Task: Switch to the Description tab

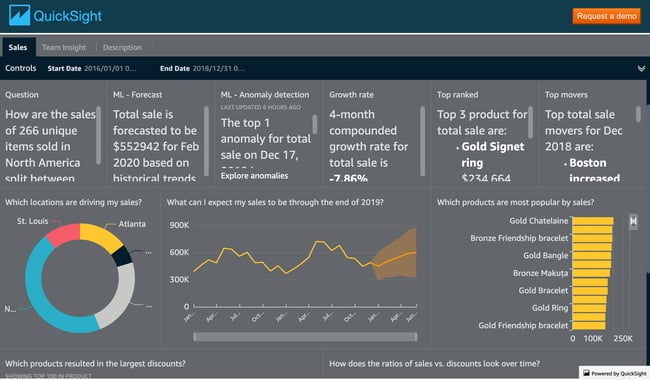Action: [122, 48]
